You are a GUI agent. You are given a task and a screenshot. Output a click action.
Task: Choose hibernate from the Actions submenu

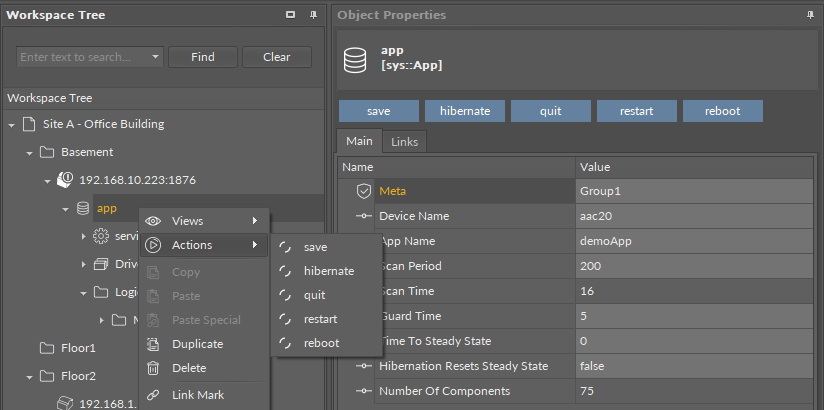click(329, 271)
